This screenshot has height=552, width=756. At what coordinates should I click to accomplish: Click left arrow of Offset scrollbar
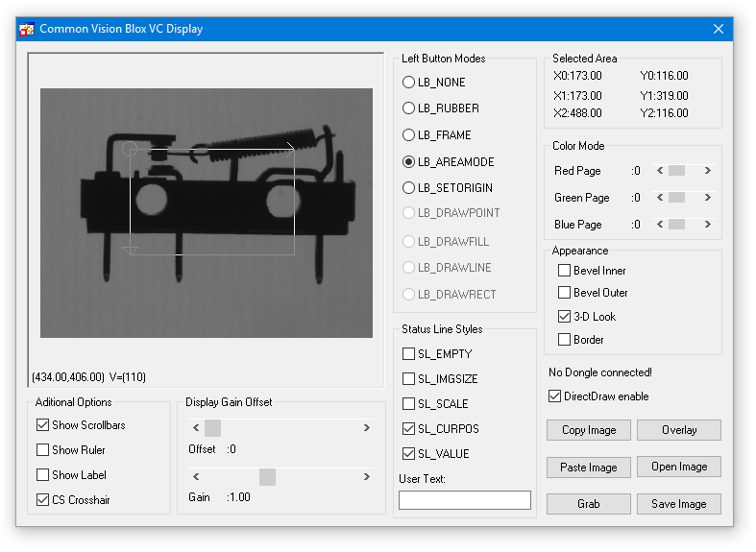(x=197, y=428)
